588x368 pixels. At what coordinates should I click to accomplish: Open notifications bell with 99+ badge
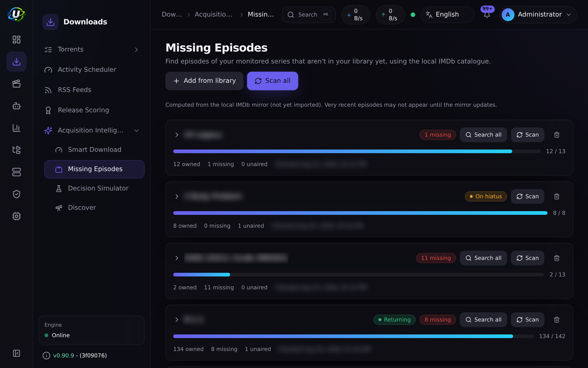pos(487,14)
